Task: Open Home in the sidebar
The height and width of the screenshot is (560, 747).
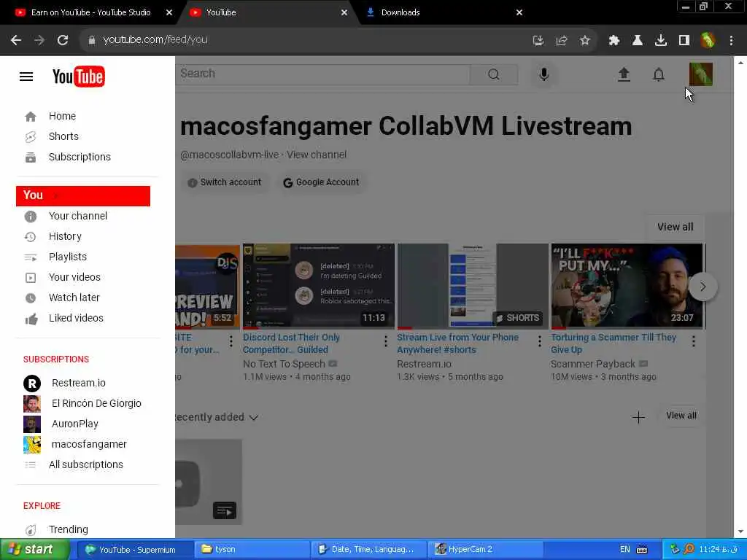Action: coord(62,116)
